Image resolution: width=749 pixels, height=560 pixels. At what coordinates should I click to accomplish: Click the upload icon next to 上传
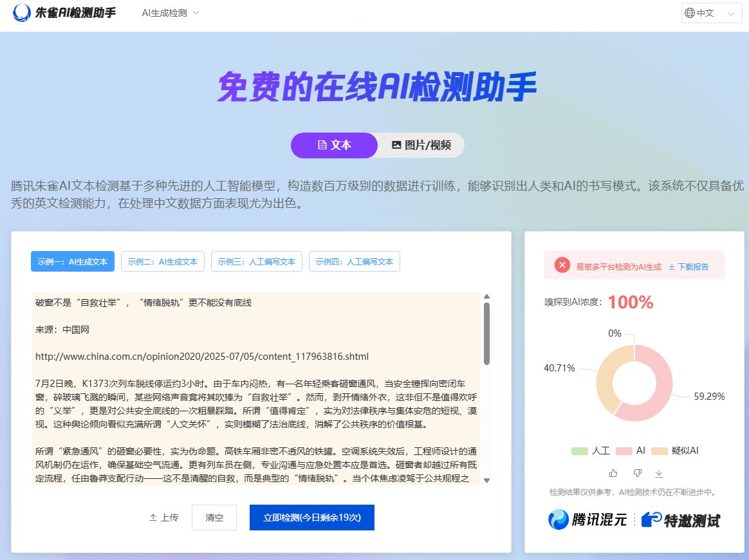pyautogui.click(x=153, y=517)
